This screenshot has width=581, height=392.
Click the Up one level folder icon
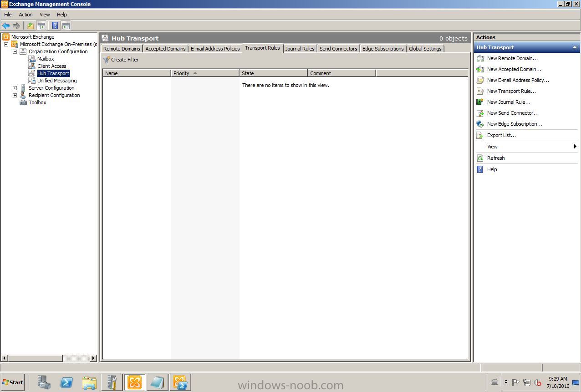click(x=31, y=25)
